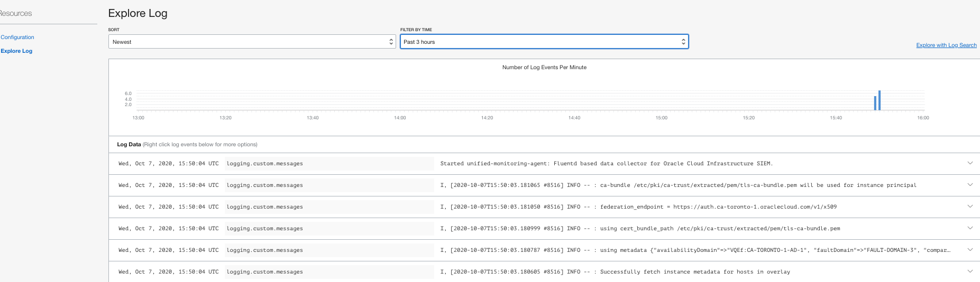Click 'Successfully fetch instance metadata' message
This screenshot has width=980, height=282.
point(615,272)
